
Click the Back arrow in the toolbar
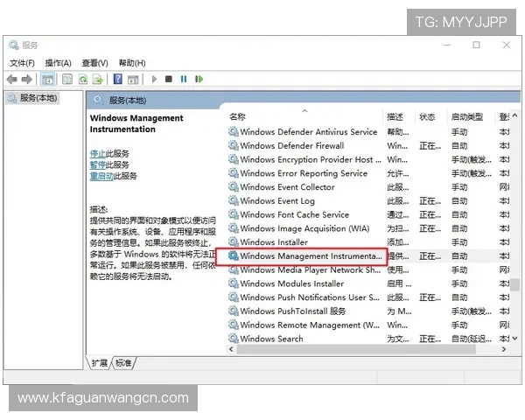click(x=11, y=80)
